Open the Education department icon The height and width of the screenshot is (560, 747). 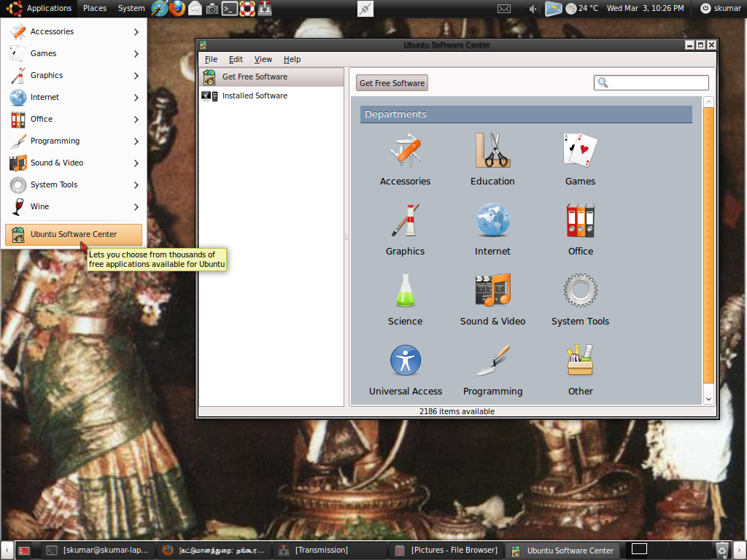pyautogui.click(x=492, y=150)
